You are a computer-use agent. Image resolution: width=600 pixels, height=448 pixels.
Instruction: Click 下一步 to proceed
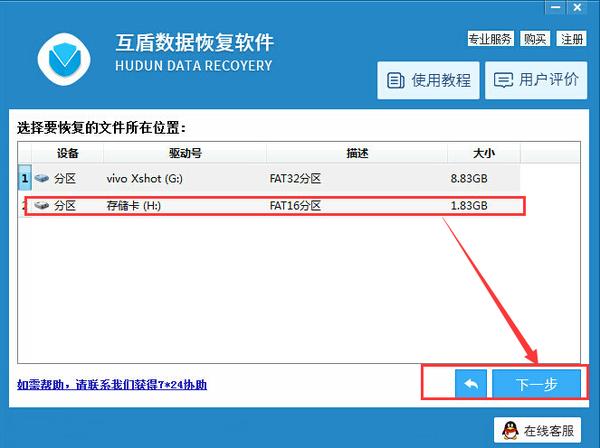click(536, 384)
